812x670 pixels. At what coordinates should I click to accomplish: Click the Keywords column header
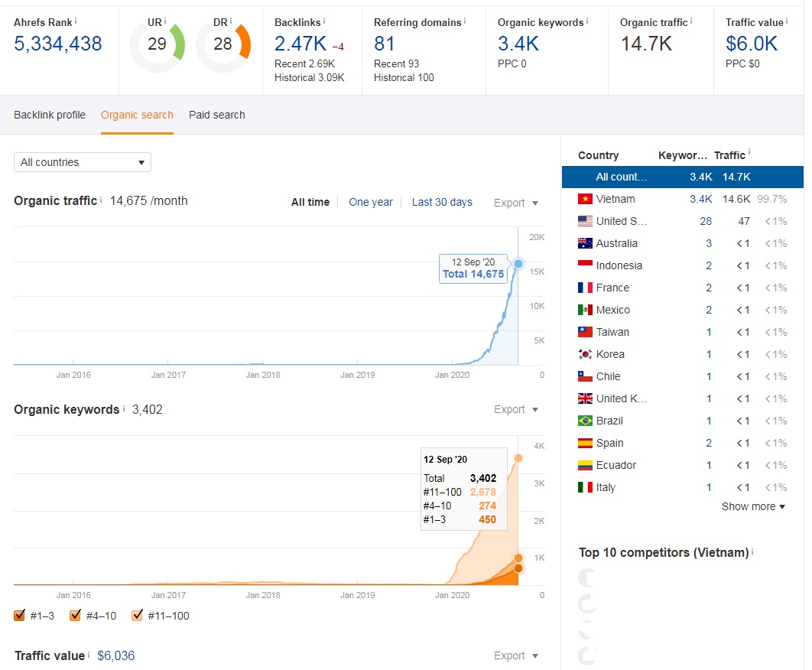point(683,155)
